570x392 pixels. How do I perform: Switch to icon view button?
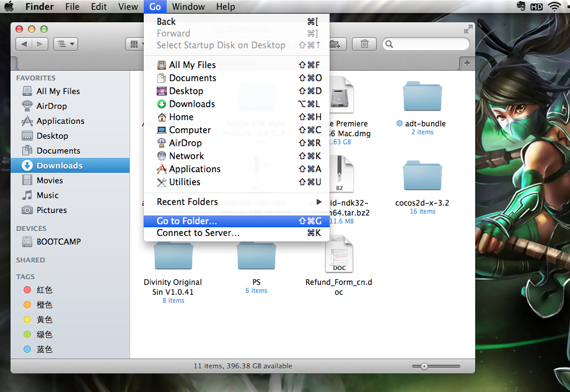(x=134, y=45)
